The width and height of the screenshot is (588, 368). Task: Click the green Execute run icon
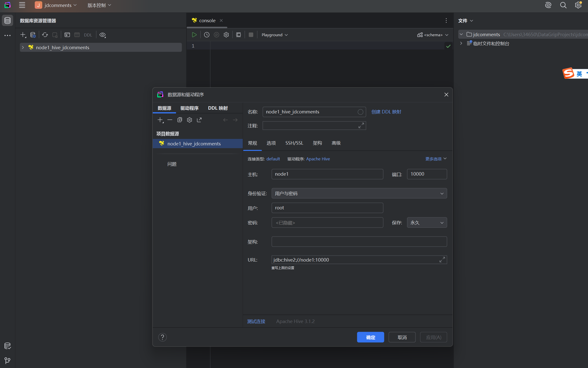(x=194, y=35)
